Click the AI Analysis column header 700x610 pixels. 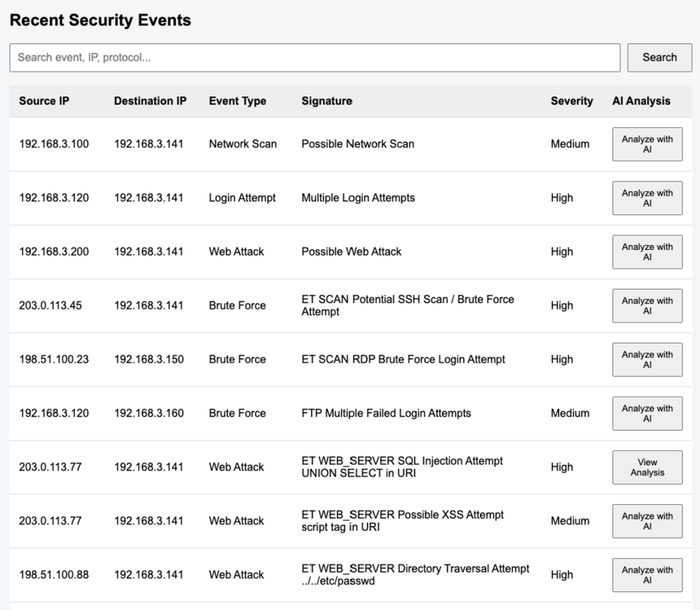641,101
